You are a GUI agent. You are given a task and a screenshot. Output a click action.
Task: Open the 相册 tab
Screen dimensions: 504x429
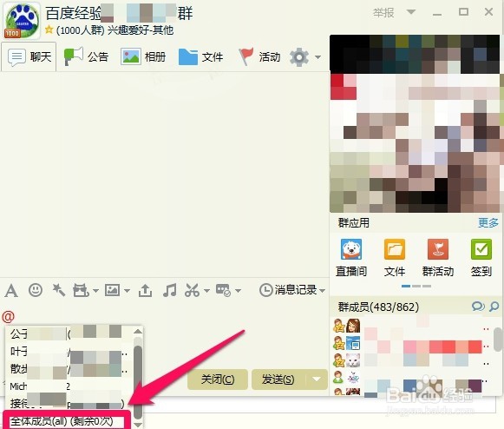tap(143, 57)
